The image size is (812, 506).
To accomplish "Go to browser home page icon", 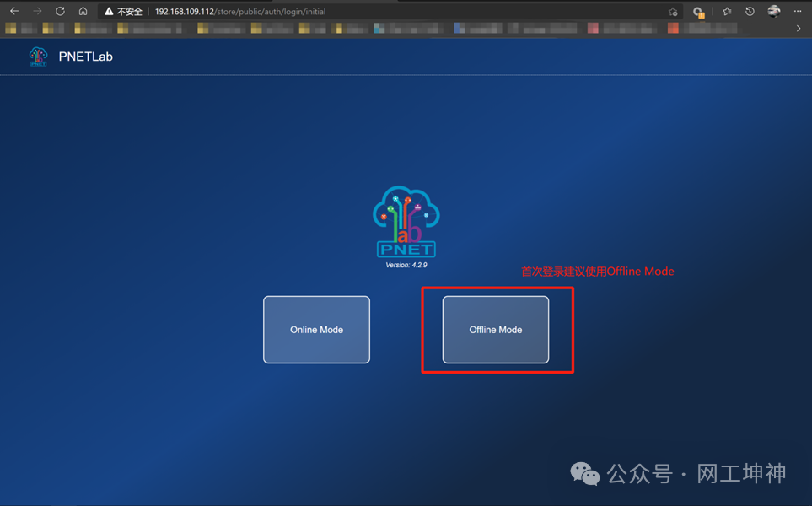I will tap(83, 11).
